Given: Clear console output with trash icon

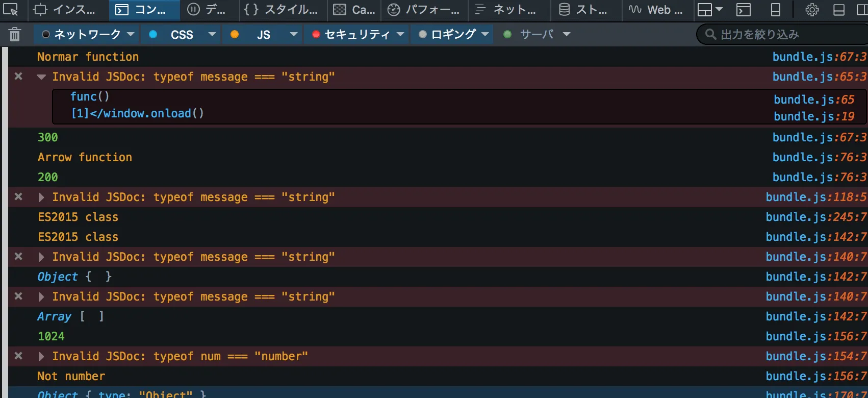Looking at the screenshot, I should pyautogui.click(x=15, y=34).
